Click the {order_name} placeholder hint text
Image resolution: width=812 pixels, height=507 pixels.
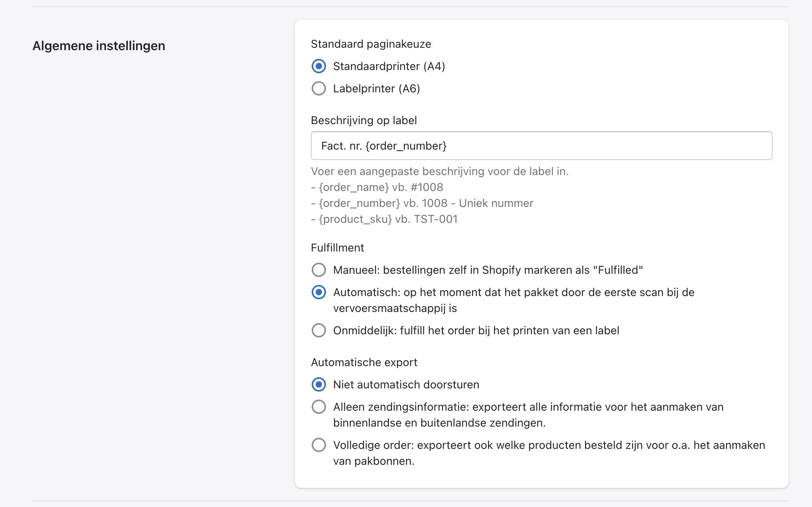tap(377, 187)
